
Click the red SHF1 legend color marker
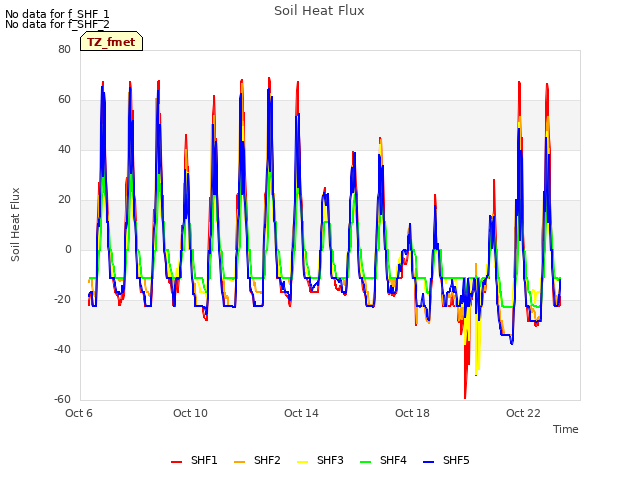[176, 462]
